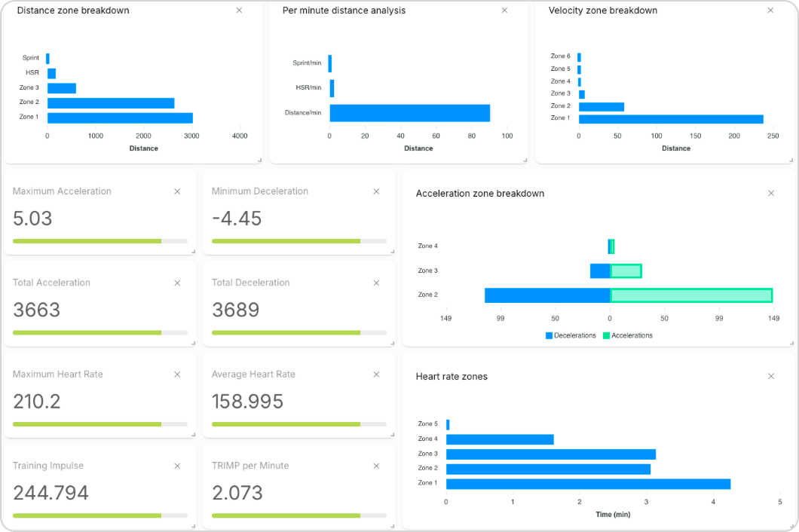Viewport: 799px width, 532px height.
Task: Click the Distance zone breakdown resize corner
Action: 259,160
